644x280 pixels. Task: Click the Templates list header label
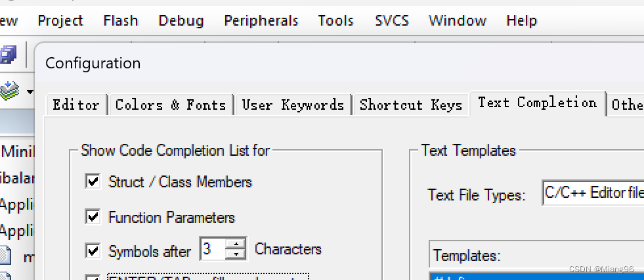(x=467, y=255)
